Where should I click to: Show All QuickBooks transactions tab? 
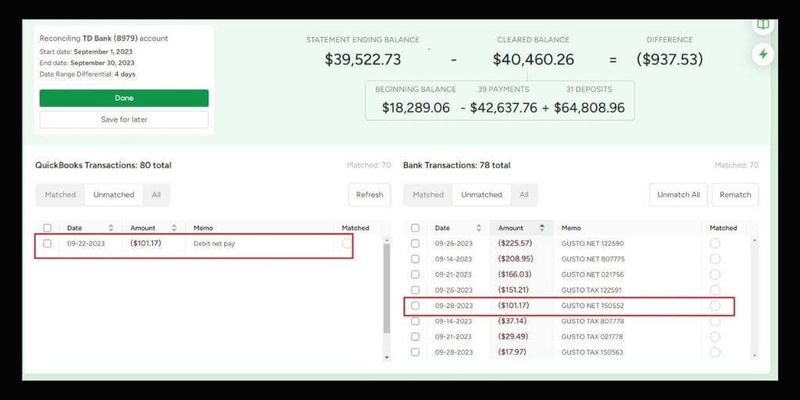(156, 195)
